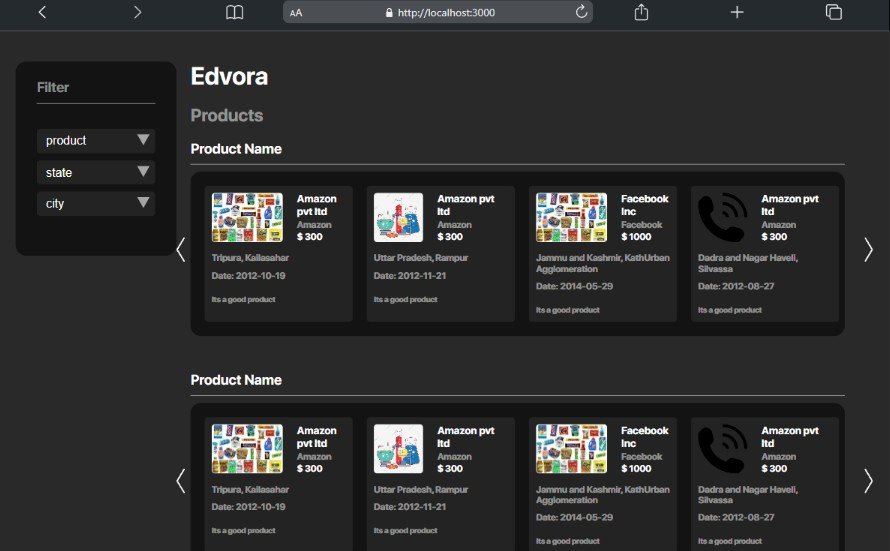Open the product filter dropdown

(96, 140)
